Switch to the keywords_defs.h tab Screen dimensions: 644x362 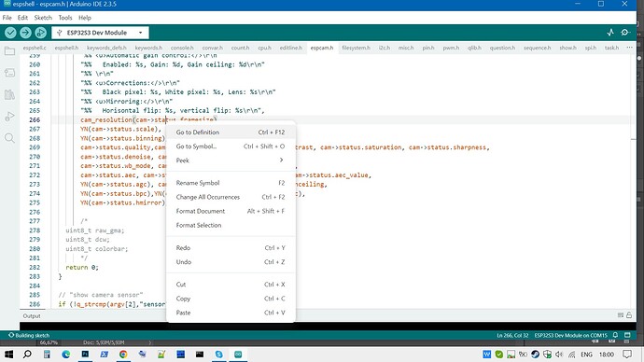106,48
